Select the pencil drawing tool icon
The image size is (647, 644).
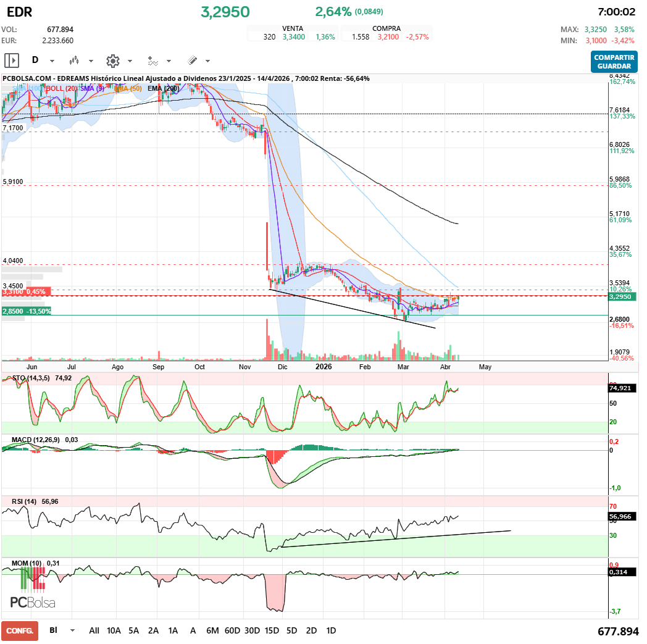[192, 61]
